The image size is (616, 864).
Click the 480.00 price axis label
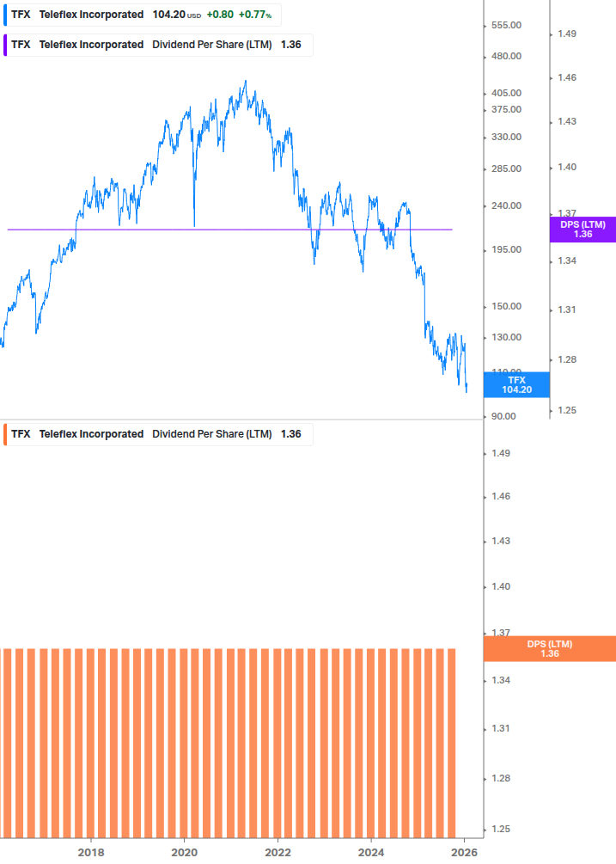(x=506, y=56)
